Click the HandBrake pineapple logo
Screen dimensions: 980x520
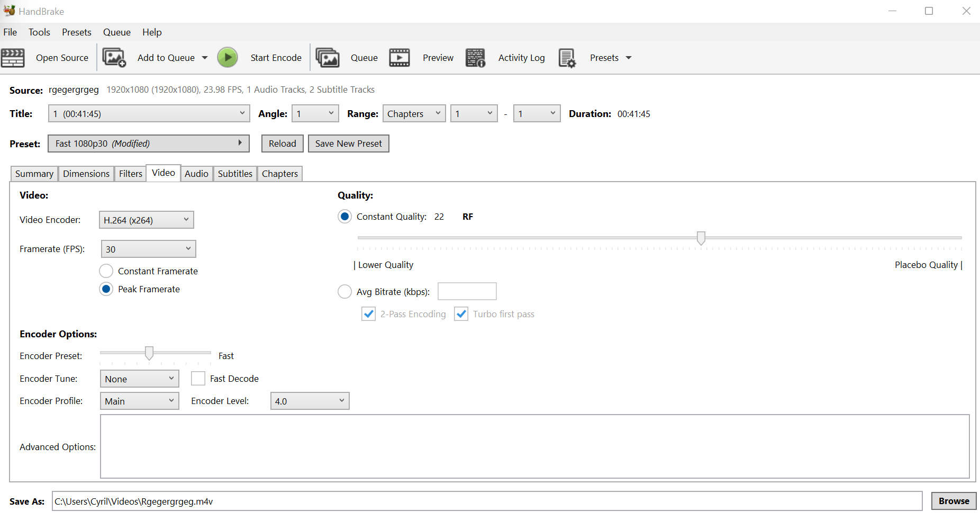click(x=9, y=10)
